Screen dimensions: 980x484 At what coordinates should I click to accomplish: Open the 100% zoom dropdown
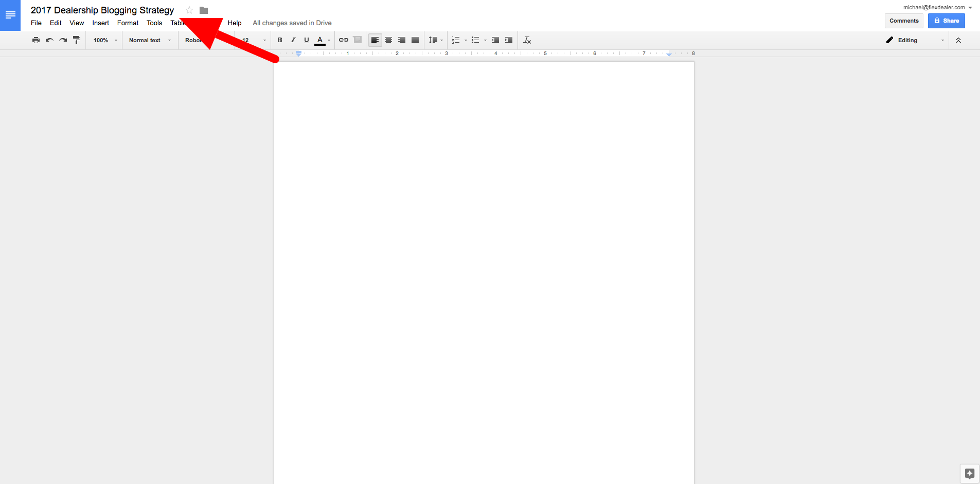(105, 40)
